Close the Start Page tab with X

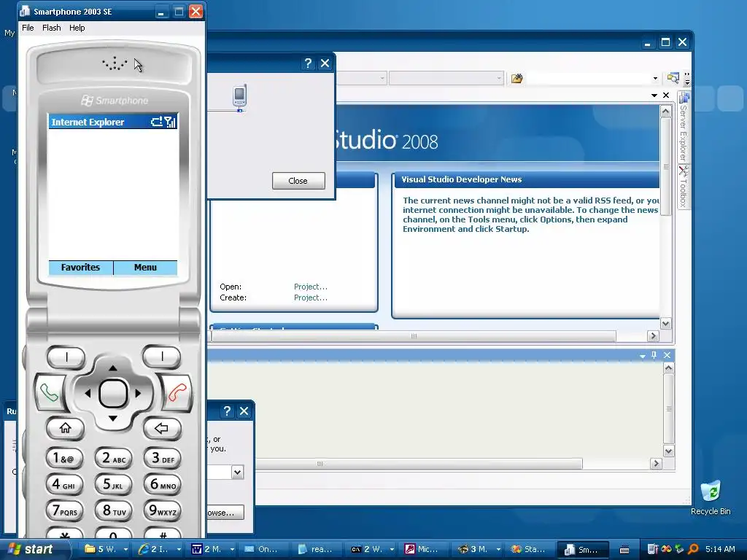(x=666, y=96)
